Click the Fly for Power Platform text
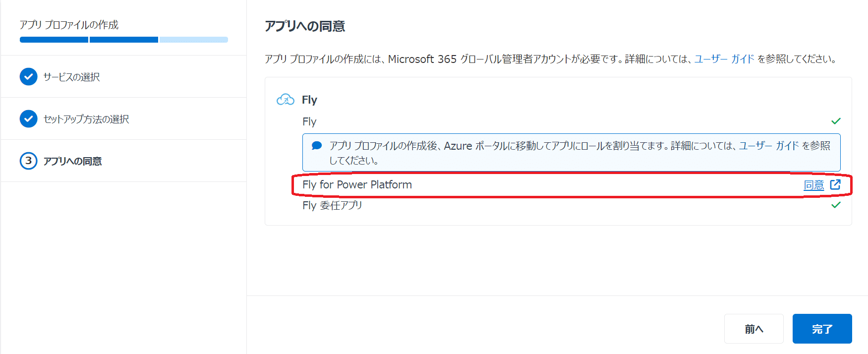This screenshot has height=354, width=868. [357, 184]
